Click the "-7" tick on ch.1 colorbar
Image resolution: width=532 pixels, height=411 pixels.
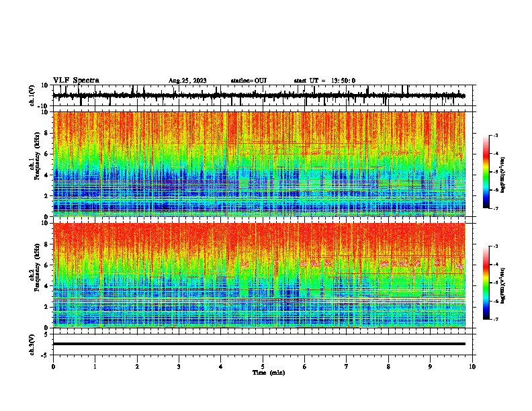[x=495, y=208]
